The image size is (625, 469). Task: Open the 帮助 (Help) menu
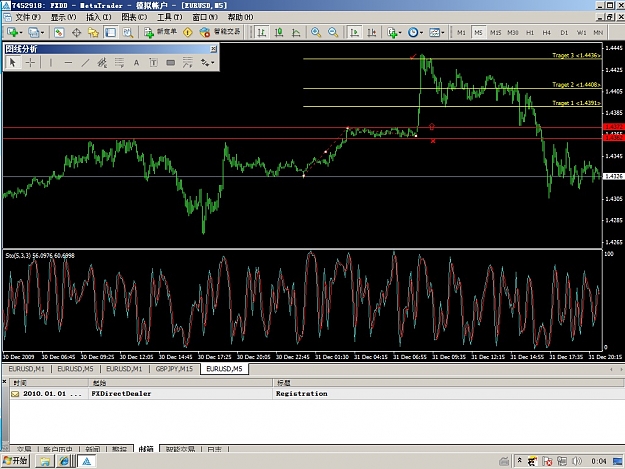click(x=240, y=17)
